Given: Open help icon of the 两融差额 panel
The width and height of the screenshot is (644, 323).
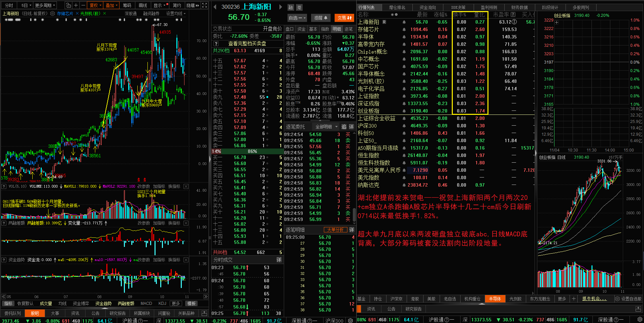Looking at the screenshot, I should click(4, 223).
